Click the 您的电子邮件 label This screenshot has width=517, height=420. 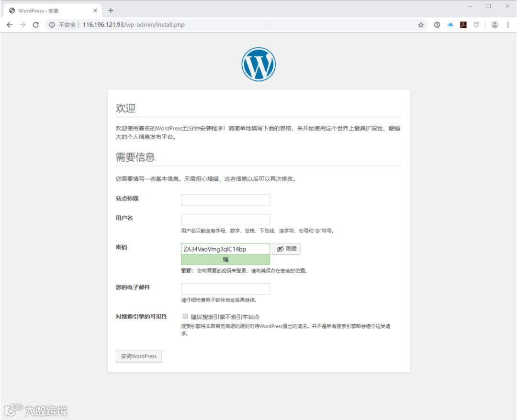pyautogui.click(x=133, y=287)
